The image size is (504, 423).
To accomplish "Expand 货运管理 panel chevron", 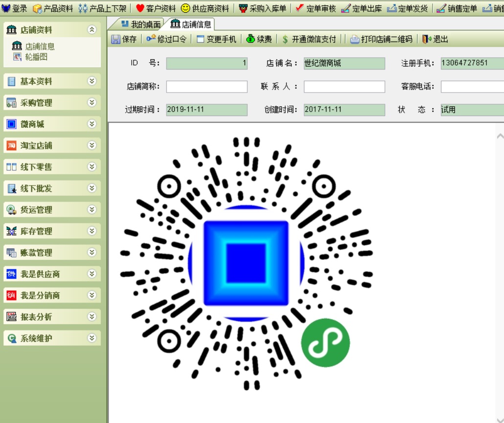I will [x=92, y=210].
